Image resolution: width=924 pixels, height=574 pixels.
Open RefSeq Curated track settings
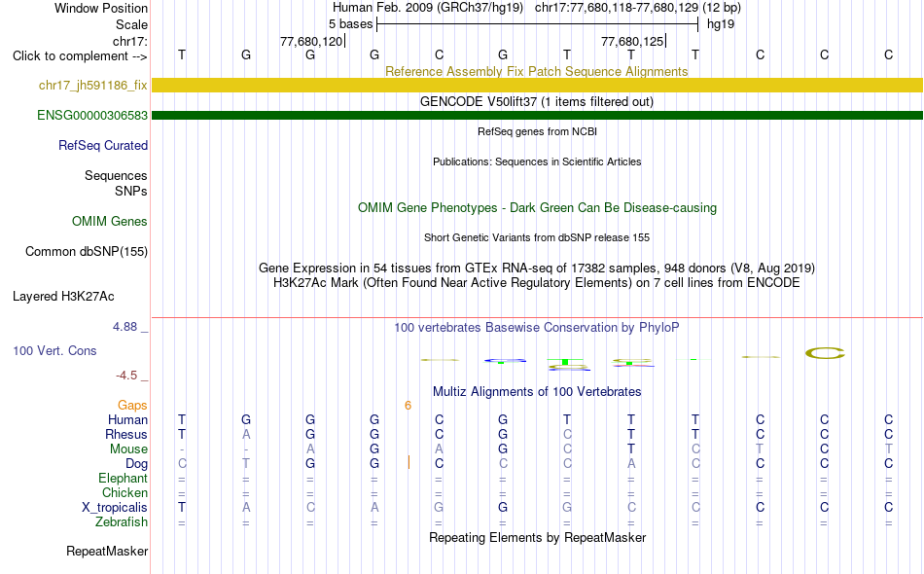pyautogui.click(x=103, y=145)
